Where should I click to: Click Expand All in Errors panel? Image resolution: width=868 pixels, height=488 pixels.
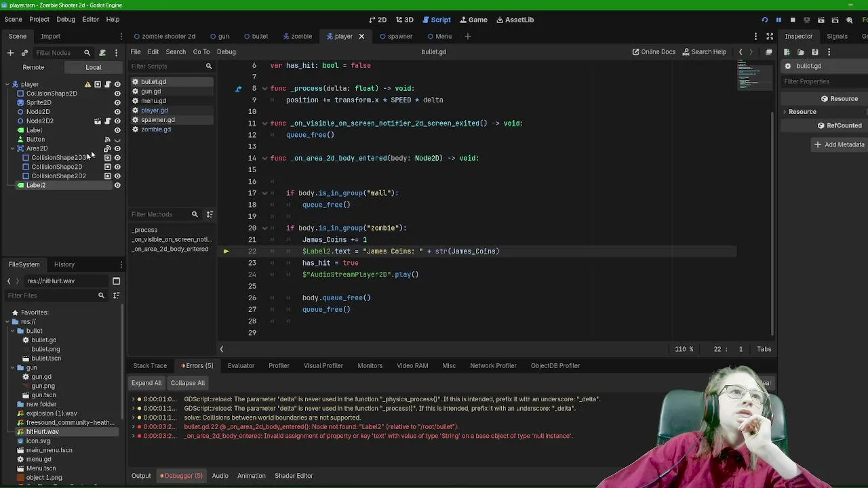click(x=146, y=383)
